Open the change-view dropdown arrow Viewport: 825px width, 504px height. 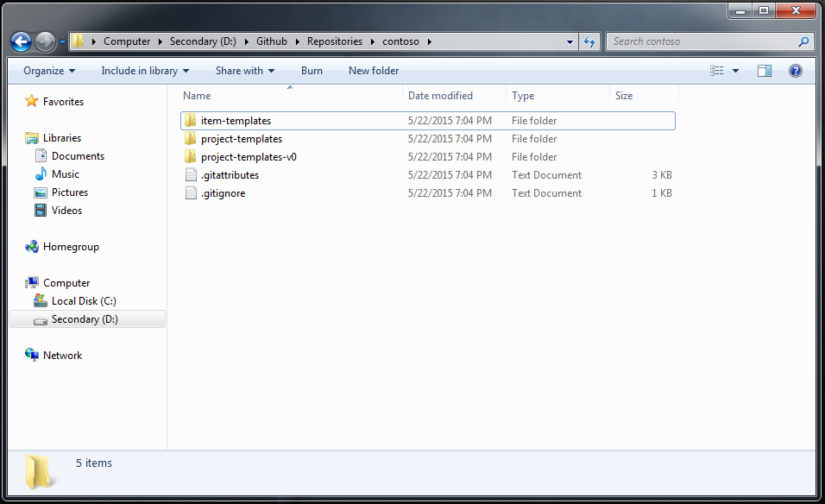click(x=734, y=70)
